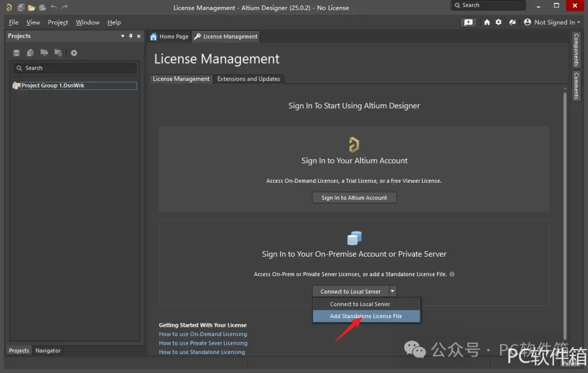Click Sign In to Altium Account button
Screen dimensions: 588x373
pos(354,198)
